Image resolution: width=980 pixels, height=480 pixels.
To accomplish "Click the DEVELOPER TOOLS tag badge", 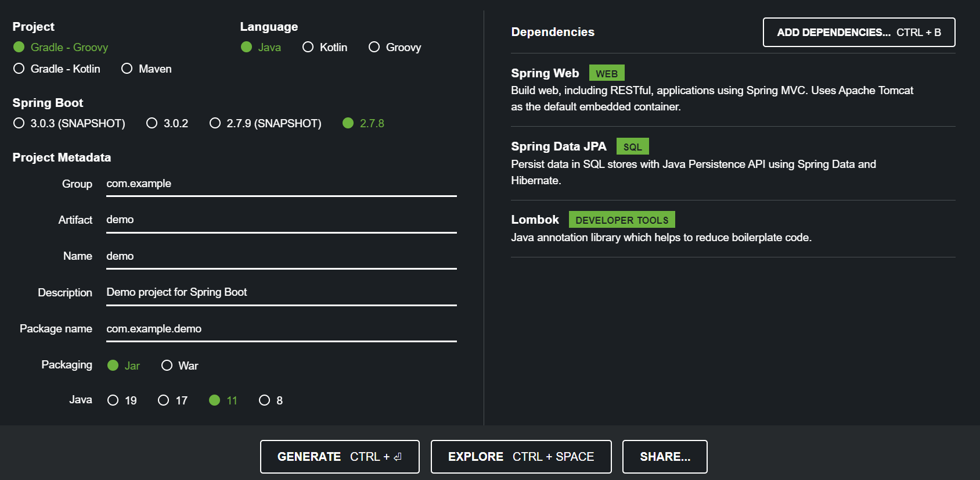I will [x=622, y=220].
